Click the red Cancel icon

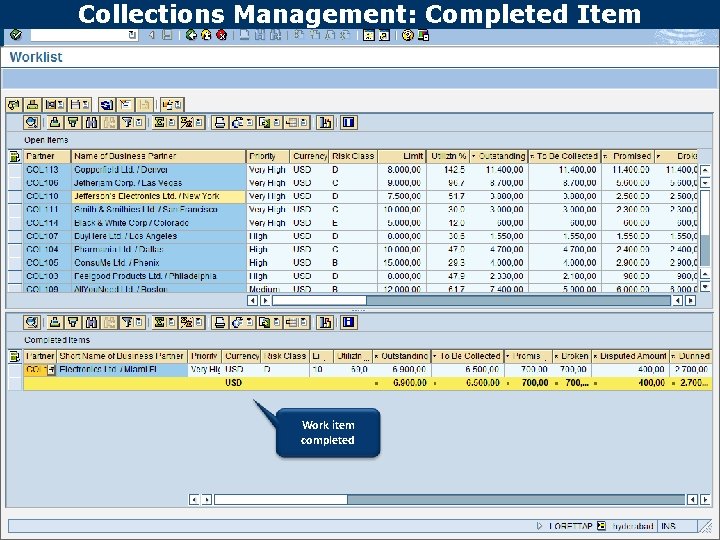[221, 35]
